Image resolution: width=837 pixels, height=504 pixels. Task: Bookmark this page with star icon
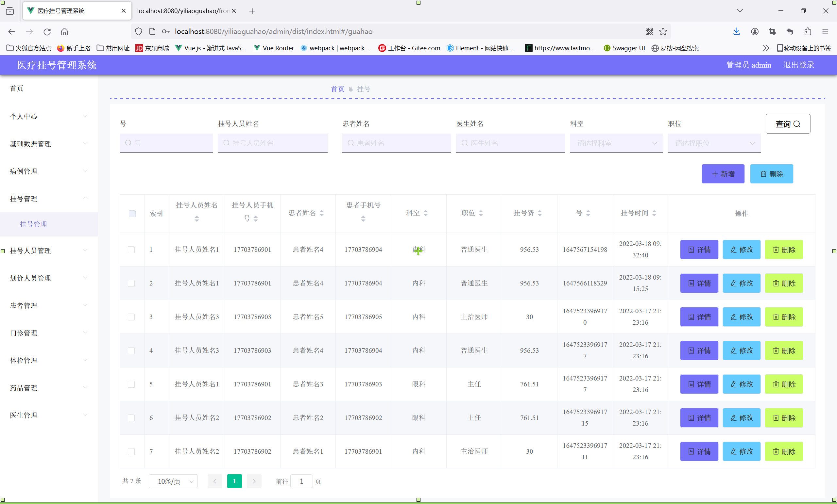663,32
